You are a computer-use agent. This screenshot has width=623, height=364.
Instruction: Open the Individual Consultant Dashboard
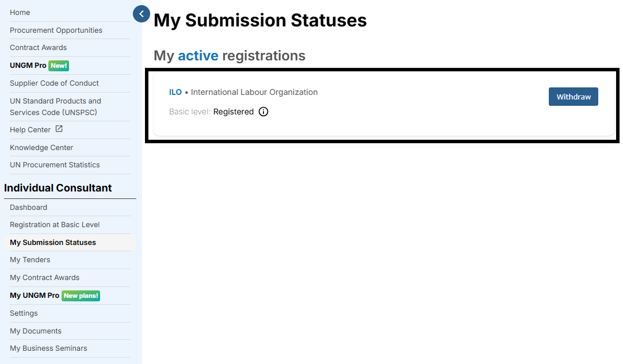pyautogui.click(x=28, y=208)
